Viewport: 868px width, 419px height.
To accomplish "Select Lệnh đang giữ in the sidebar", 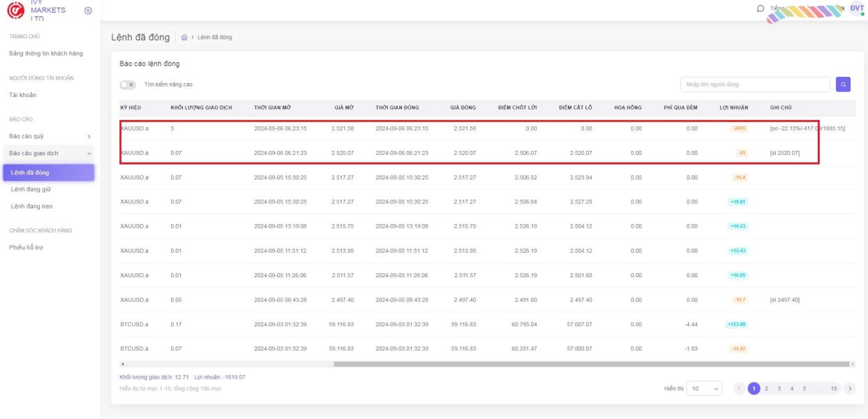I will point(31,189).
